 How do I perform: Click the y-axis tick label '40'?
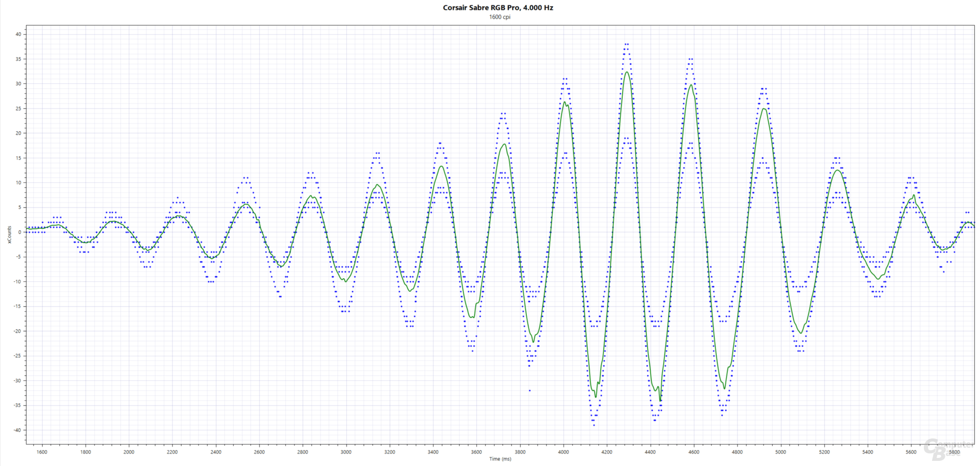[x=18, y=34]
